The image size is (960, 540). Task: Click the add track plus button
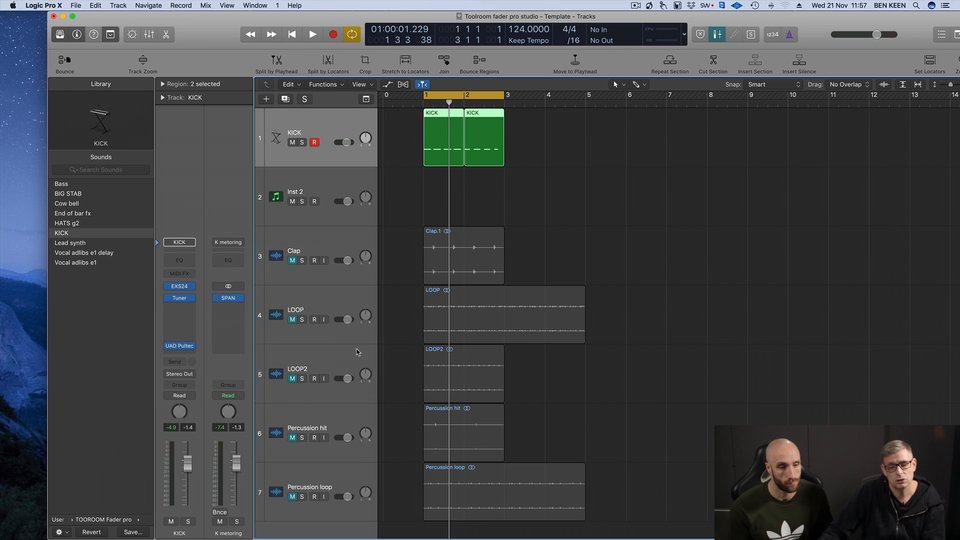(266, 99)
